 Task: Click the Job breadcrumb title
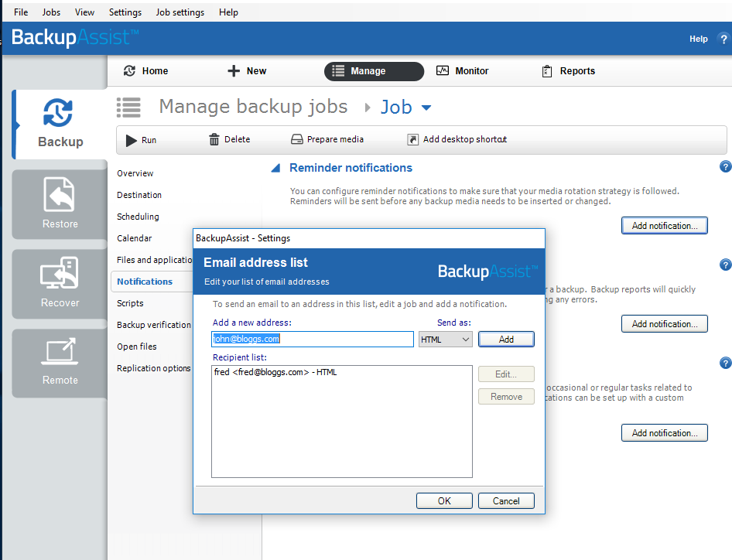(396, 108)
